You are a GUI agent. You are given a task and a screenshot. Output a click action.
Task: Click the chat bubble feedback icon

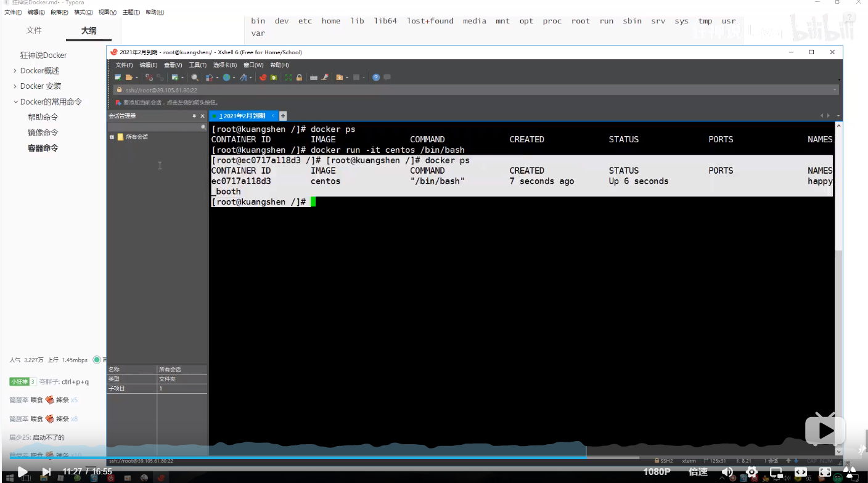point(387,78)
